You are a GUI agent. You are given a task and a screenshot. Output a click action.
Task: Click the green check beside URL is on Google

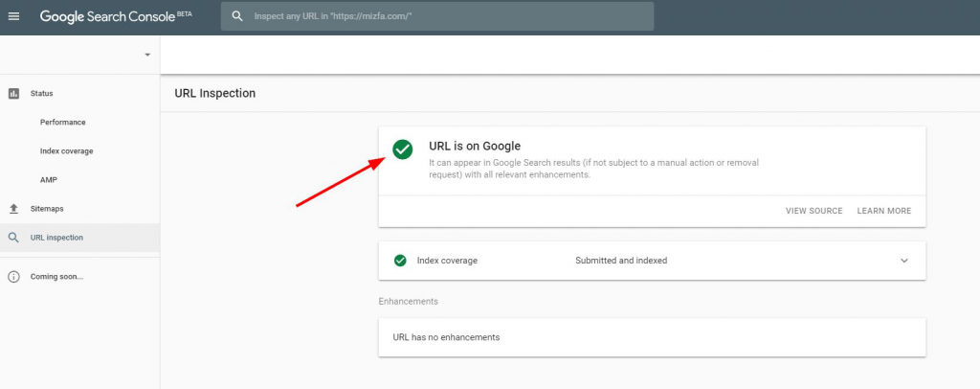click(403, 149)
